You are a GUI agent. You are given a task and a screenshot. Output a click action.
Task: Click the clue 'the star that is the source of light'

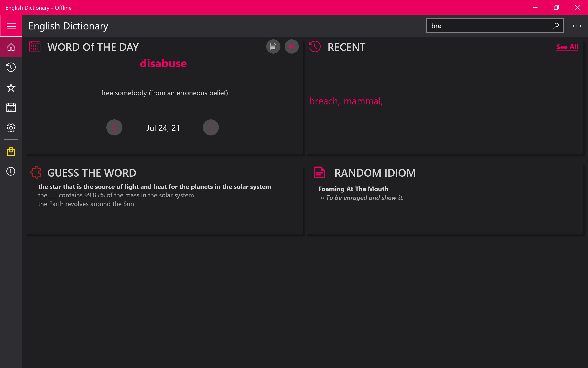(x=155, y=187)
